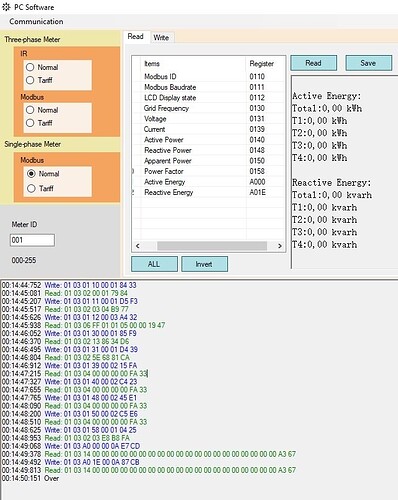398x500 pixels.
Task: Click the log line at 00:14:47:215
Action: tap(74, 373)
